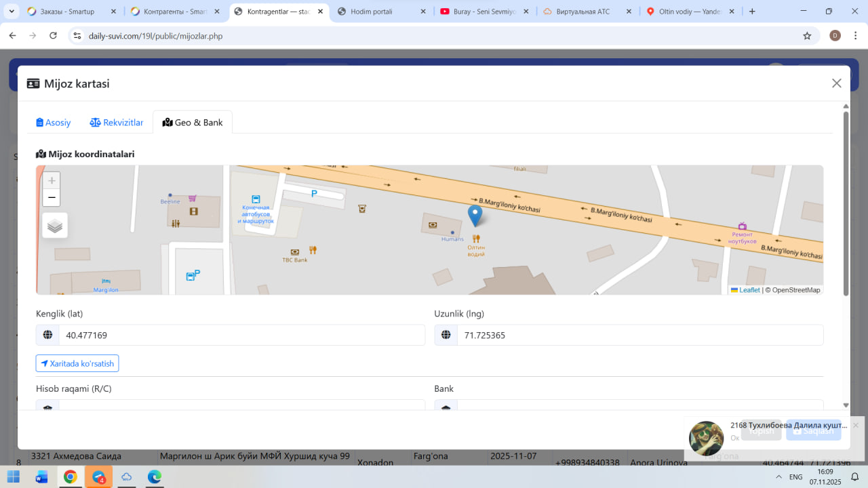Image resolution: width=868 pixels, height=488 pixels.
Task: Zoom out on the map
Action: click(52, 198)
